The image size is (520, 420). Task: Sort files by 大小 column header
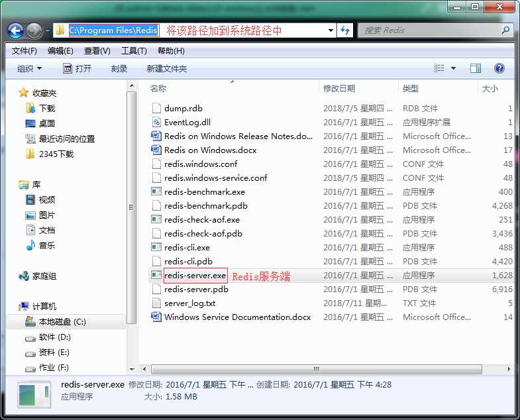[490, 89]
